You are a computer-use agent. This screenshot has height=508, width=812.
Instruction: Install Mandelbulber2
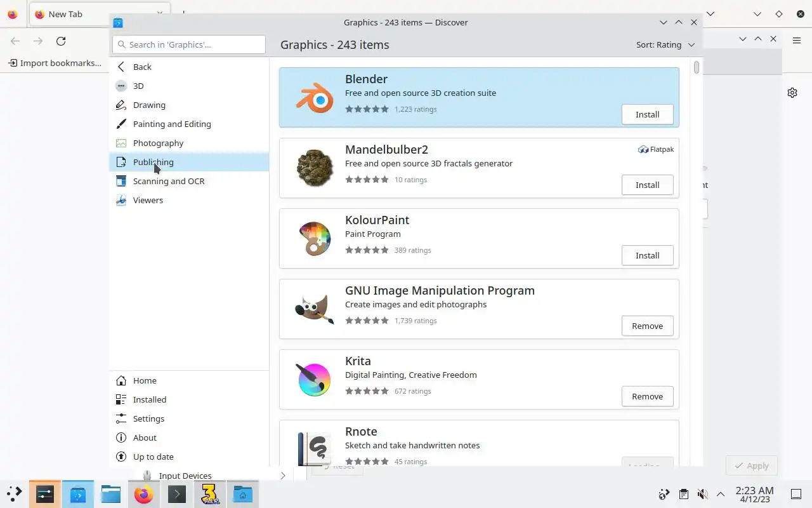pos(647,185)
